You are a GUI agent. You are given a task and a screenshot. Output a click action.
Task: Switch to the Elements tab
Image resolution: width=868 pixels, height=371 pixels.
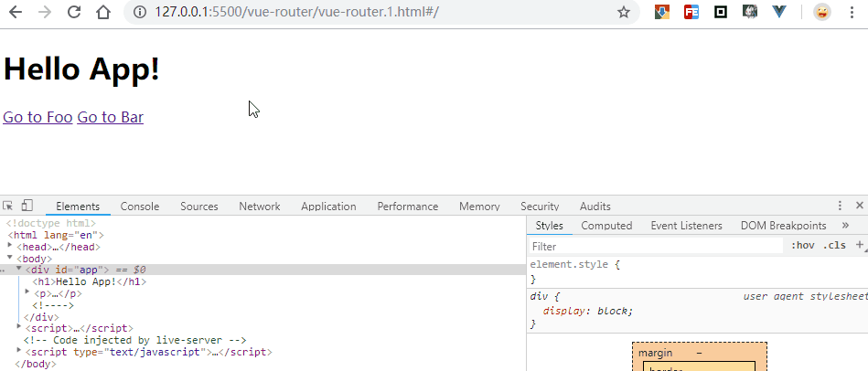coord(78,207)
